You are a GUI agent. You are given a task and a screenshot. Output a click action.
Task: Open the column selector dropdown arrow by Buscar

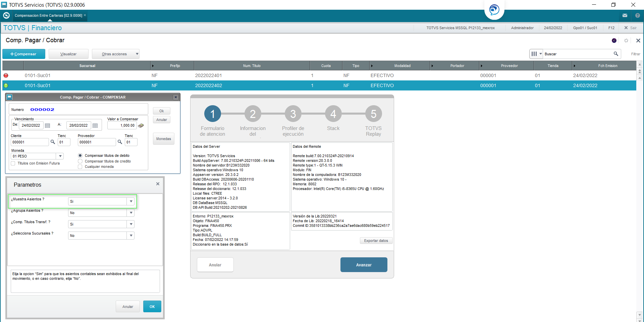(540, 54)
